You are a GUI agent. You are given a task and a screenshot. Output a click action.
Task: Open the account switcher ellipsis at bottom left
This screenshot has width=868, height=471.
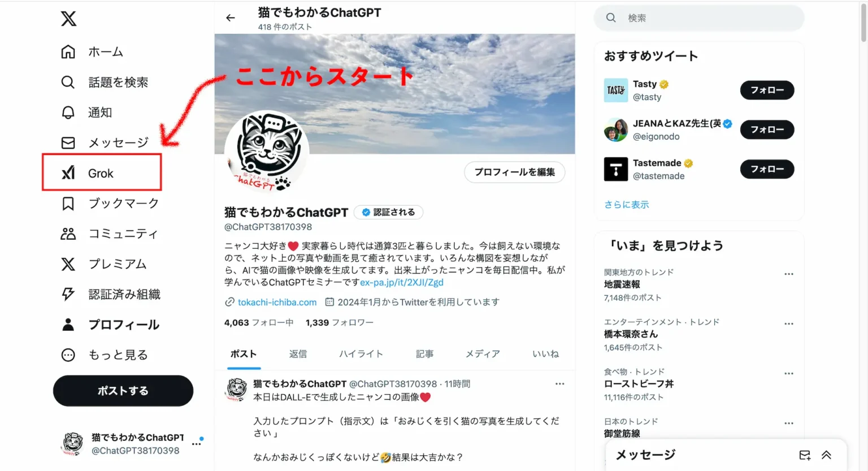(x=197, y=444)
